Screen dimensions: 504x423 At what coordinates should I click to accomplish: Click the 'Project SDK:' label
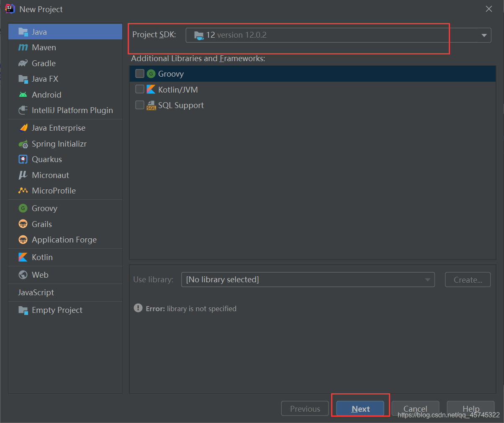154,34
